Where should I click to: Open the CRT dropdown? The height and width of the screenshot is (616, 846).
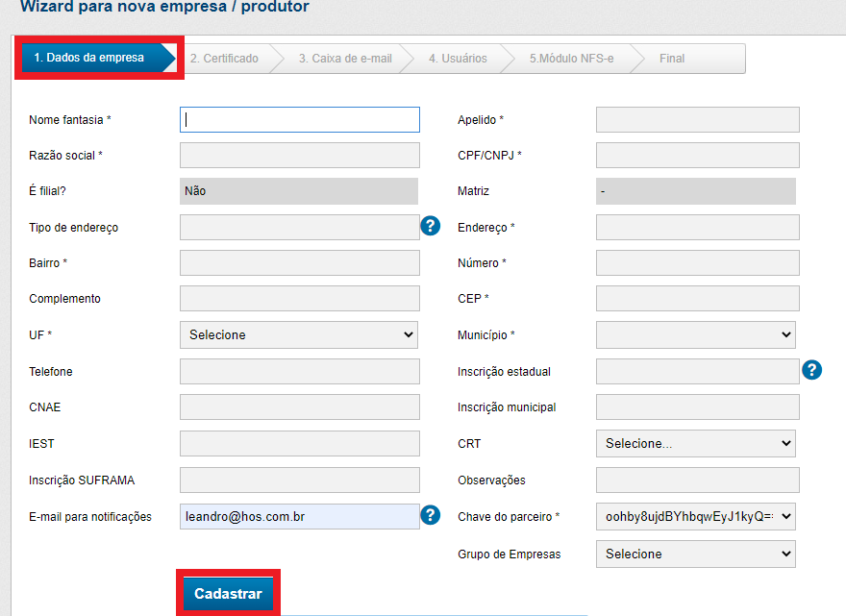(x=696, y=443)
